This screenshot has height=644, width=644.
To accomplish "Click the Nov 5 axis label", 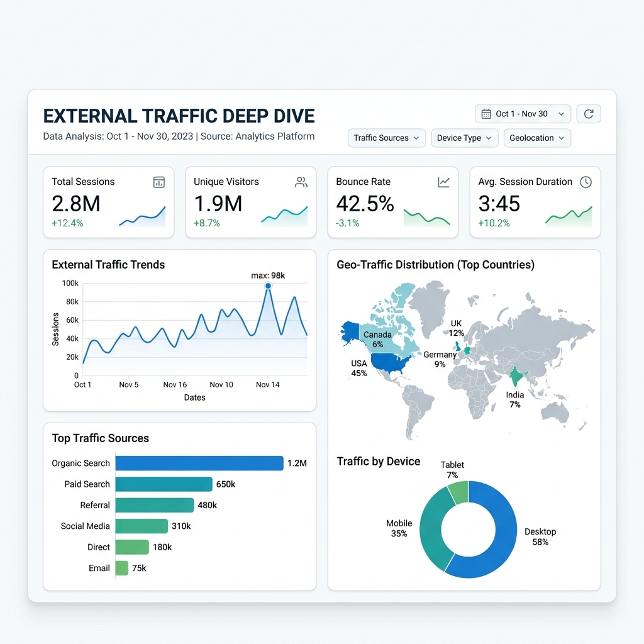I will [x=129, y=385].
